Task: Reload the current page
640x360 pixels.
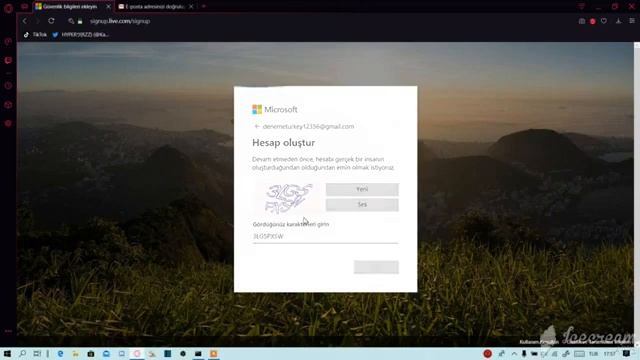Action: point(51,21)
